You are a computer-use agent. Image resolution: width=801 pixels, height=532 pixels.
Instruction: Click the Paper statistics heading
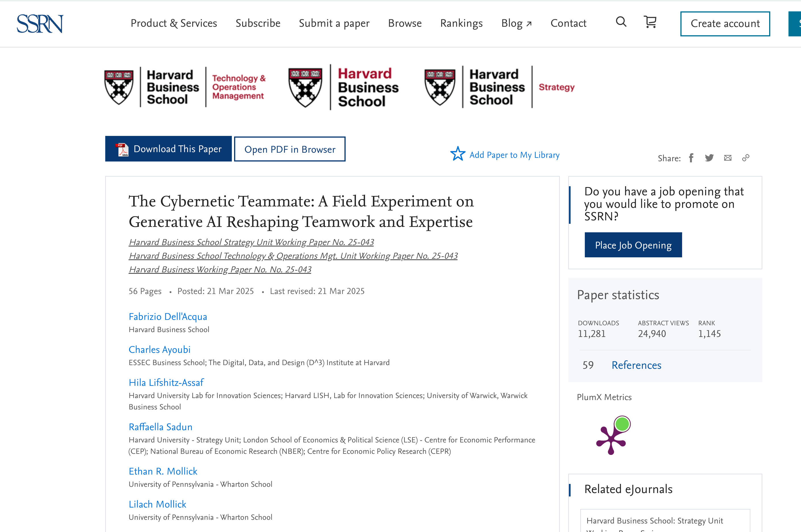click(618, 295)
